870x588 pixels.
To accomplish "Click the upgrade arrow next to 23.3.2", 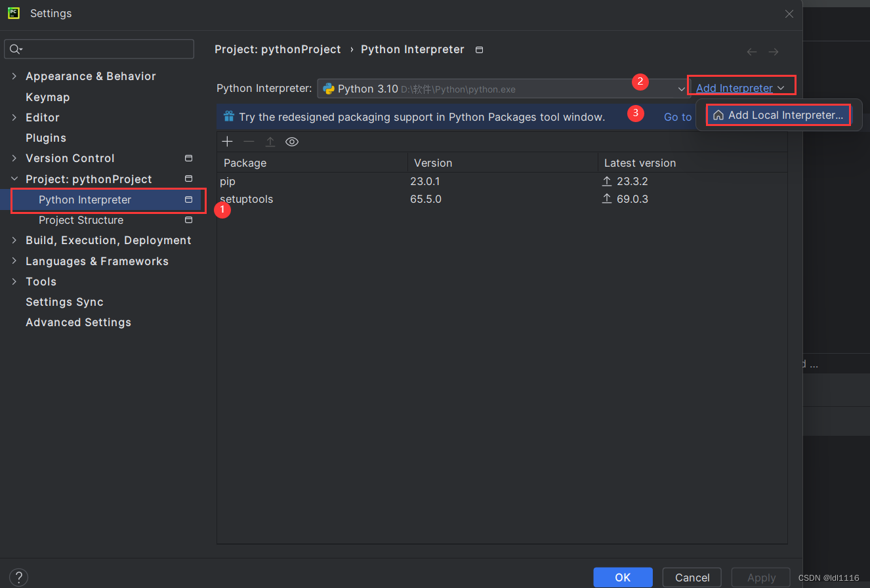I will [x=607, y=181].
